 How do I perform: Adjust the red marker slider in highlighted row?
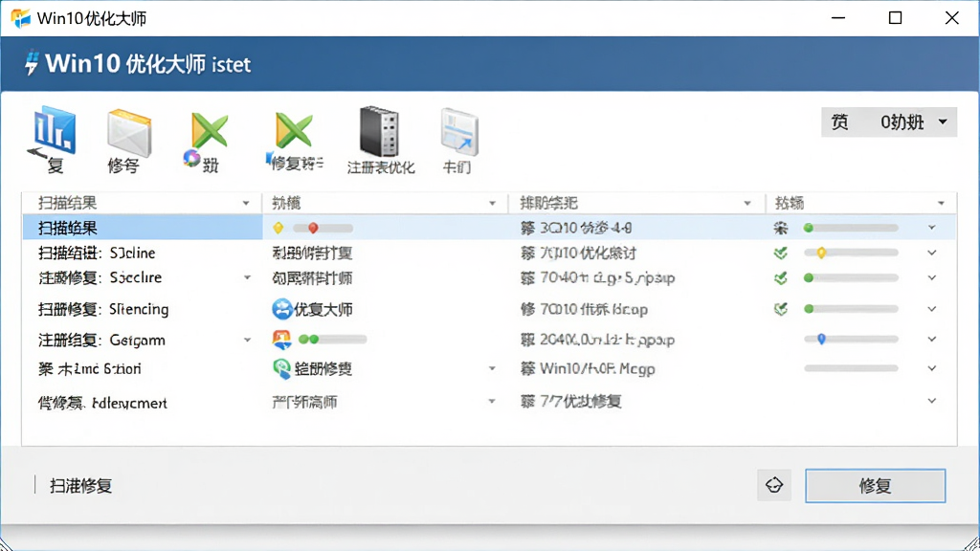323,228
